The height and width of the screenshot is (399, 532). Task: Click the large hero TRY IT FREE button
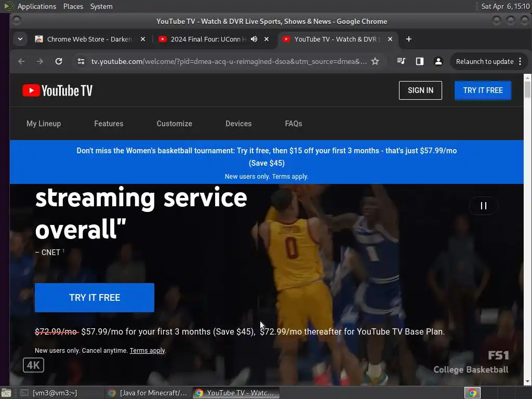click(x=95, y=298)
